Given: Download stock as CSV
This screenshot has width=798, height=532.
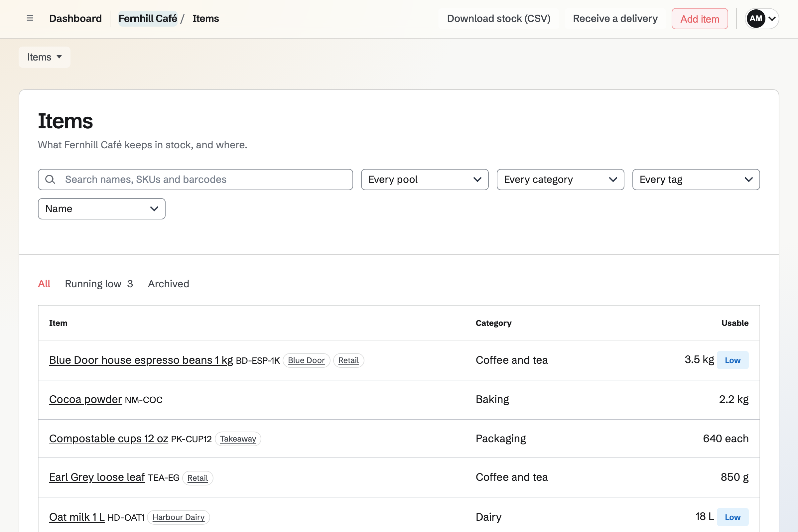Looking at the screenshot, I should pos(498,18).
